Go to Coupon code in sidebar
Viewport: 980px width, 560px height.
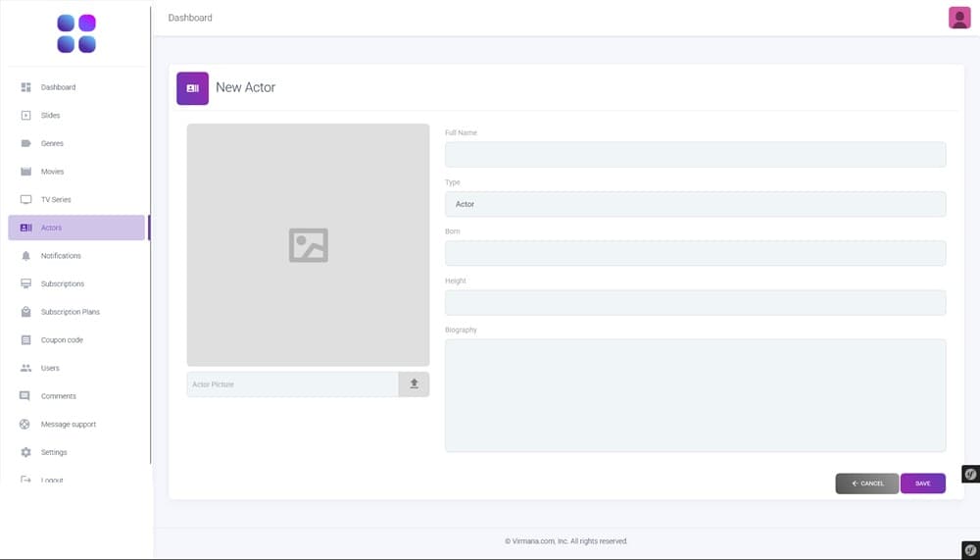62,340
